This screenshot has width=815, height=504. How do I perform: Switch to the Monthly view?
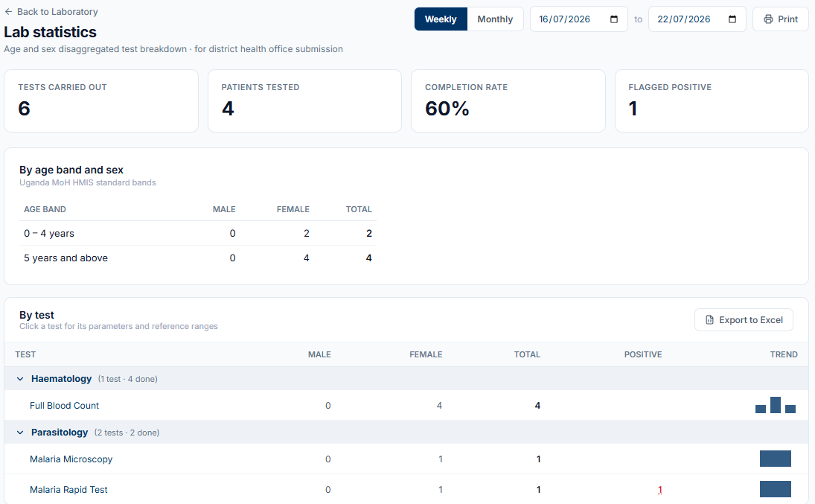(496, 19)
